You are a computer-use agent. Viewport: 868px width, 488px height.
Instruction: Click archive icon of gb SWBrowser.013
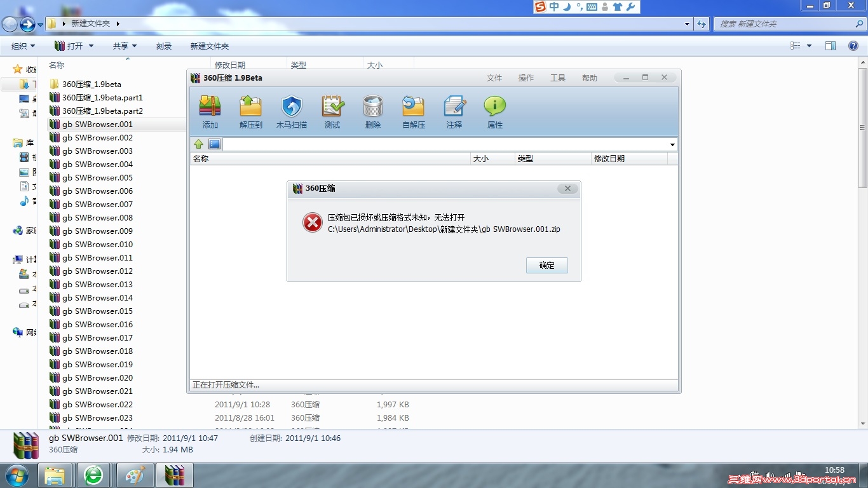54,284
